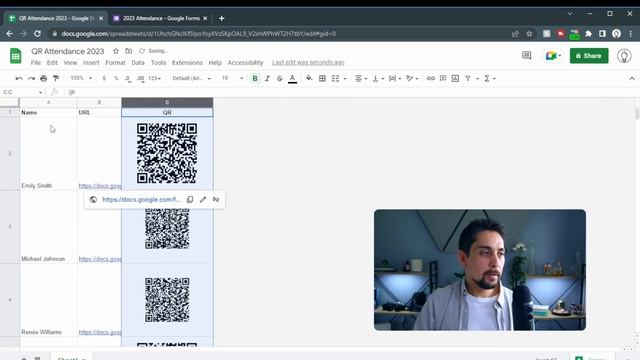The image size is (640, 360).
Task: Toggle strikethrough formatting
Action: 280,78
